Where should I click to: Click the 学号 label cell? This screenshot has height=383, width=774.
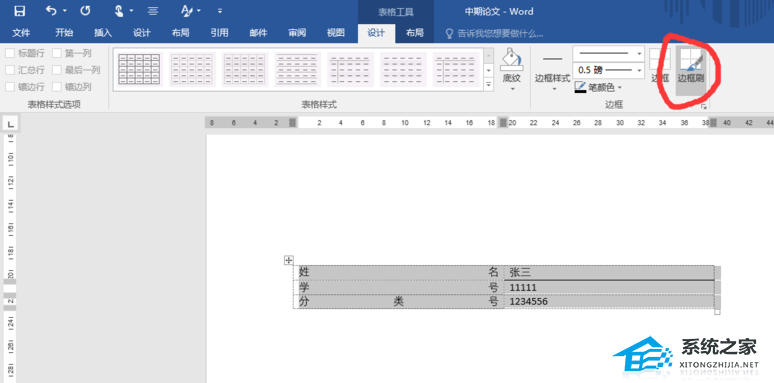point(398,287)
